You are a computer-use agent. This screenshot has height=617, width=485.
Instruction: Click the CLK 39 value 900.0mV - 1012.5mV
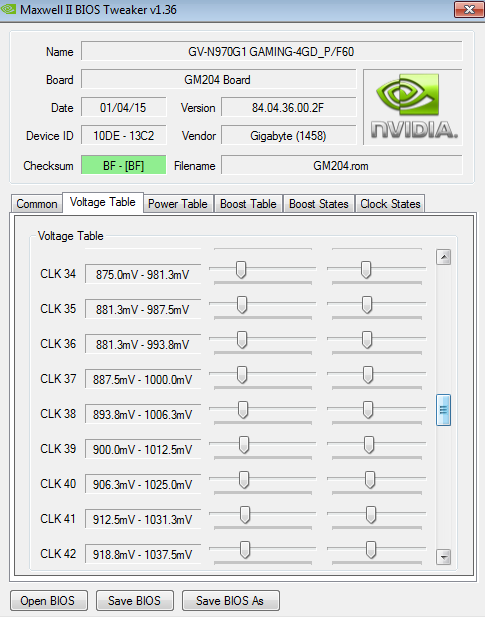143,449
